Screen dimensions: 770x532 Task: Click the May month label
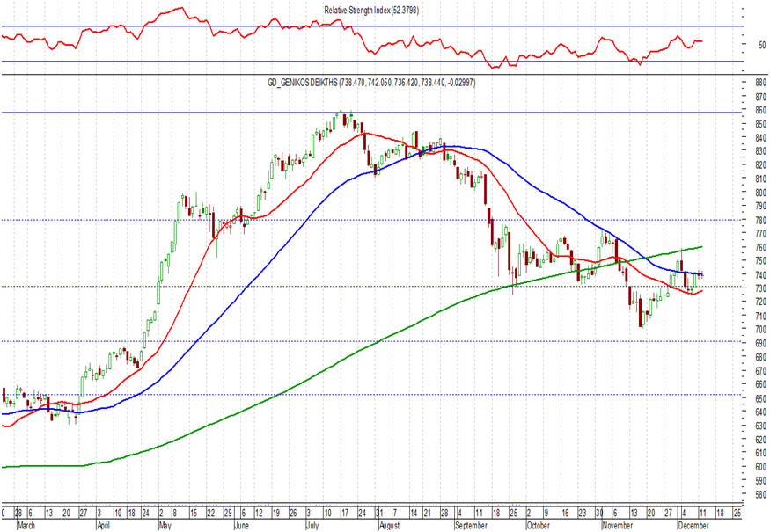(x=165, y=525)
